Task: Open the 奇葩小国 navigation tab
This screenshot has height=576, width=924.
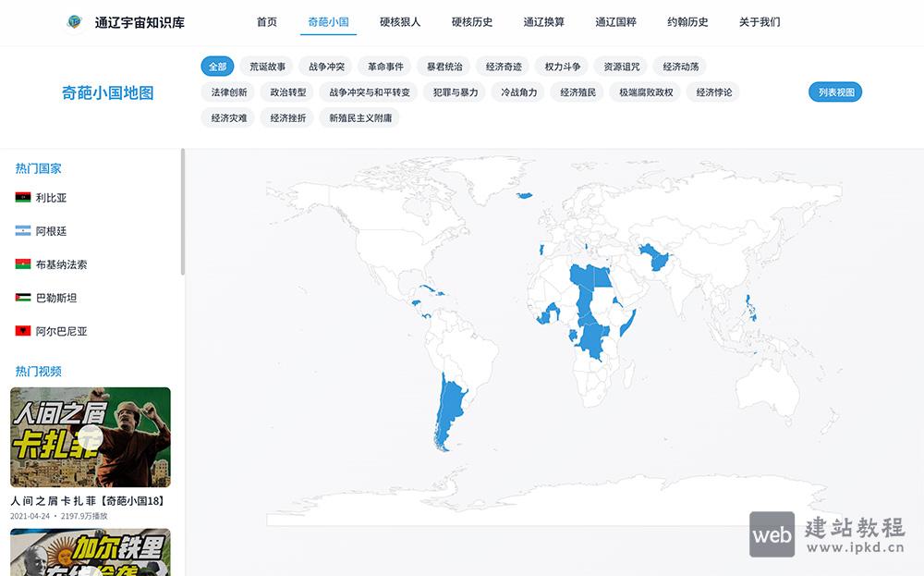Action: 328,22
